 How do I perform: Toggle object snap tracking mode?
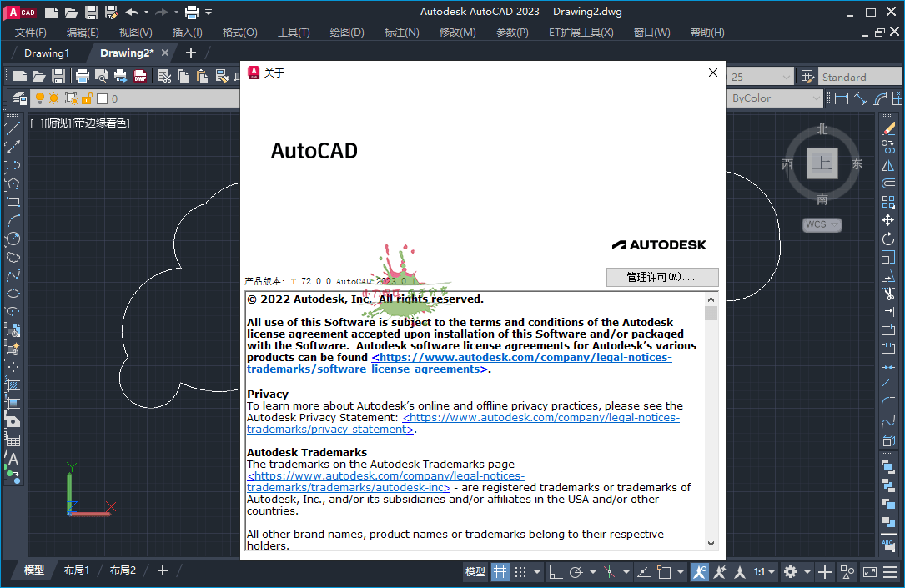(x=642, y=572)
